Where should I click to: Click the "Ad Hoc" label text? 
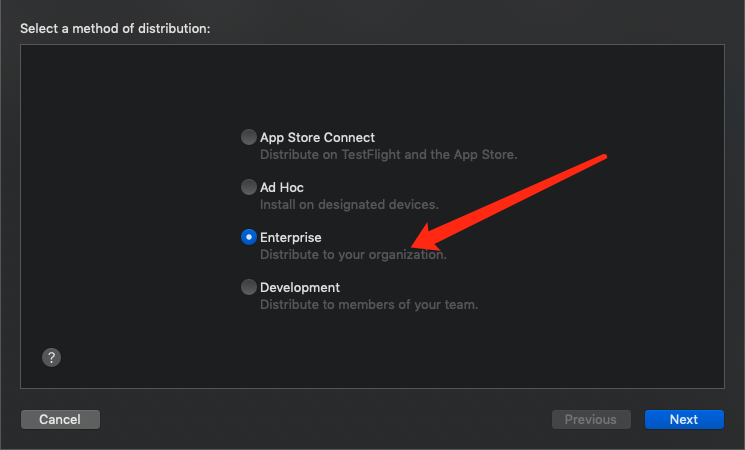(x=282, y=187)
